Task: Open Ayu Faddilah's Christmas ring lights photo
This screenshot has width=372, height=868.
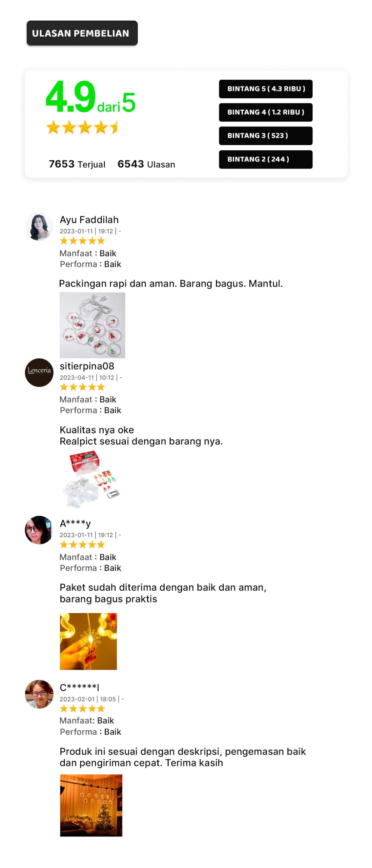Action: pos(92,325)
